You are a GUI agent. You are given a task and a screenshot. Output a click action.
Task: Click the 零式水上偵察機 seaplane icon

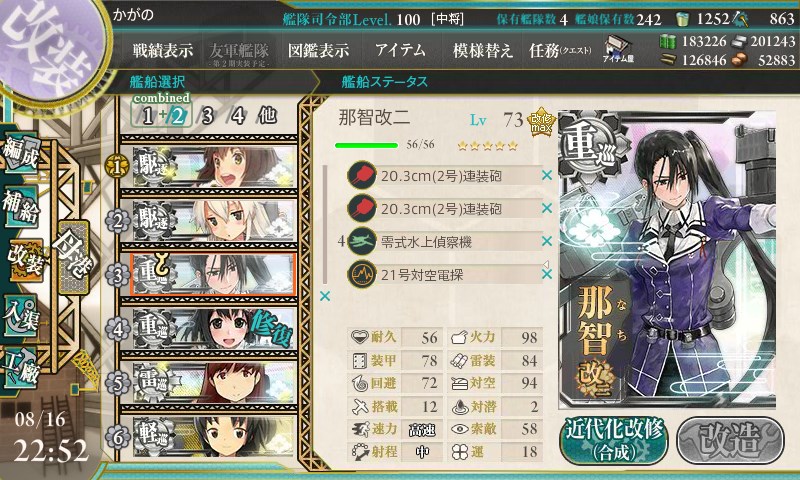(x=362, y=241)
